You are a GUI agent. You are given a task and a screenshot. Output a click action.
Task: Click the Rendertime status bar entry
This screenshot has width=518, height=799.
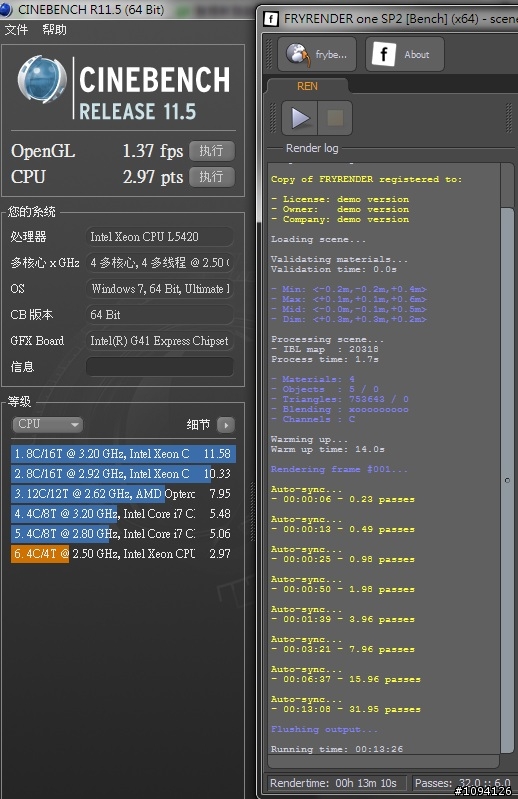[x=335, y=783]
